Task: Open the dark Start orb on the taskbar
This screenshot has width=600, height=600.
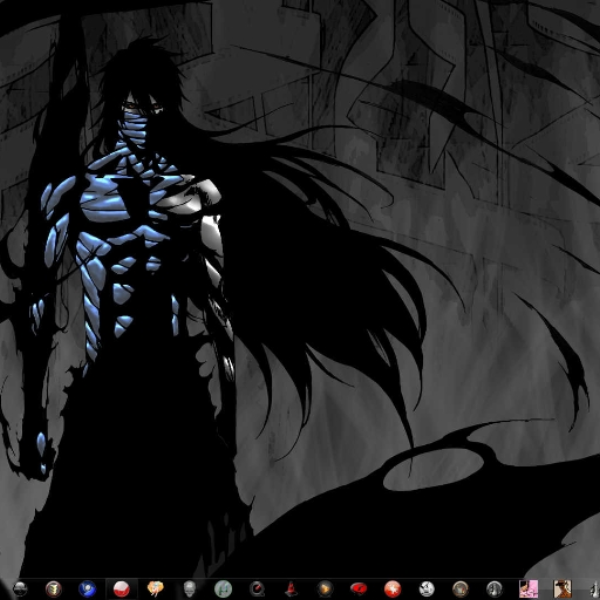Action: pos(20,589)
